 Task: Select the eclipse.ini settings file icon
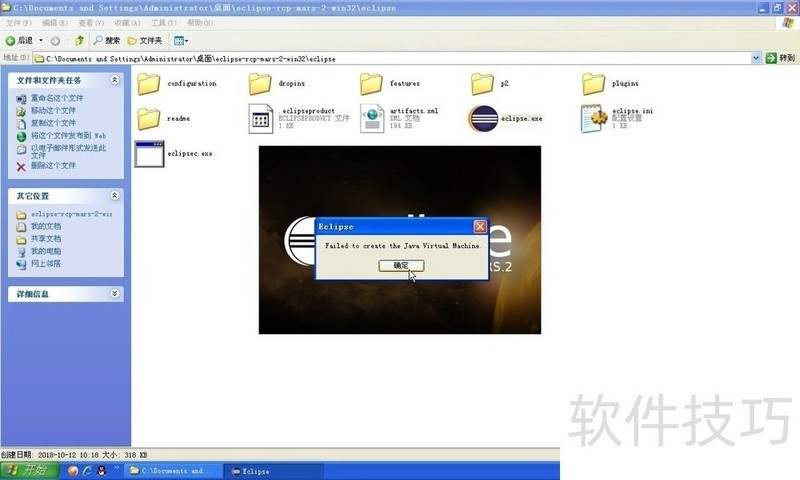(594, 118)
